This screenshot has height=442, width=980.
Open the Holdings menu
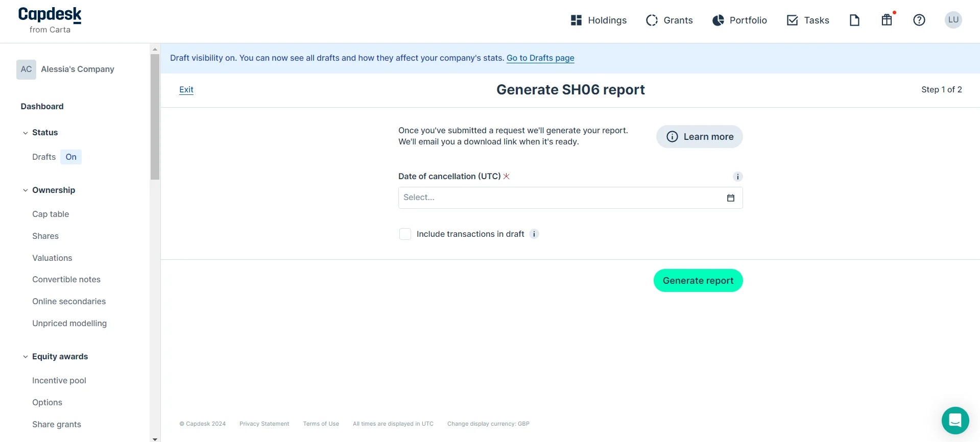pyautogui.click(x=599, y=20)
